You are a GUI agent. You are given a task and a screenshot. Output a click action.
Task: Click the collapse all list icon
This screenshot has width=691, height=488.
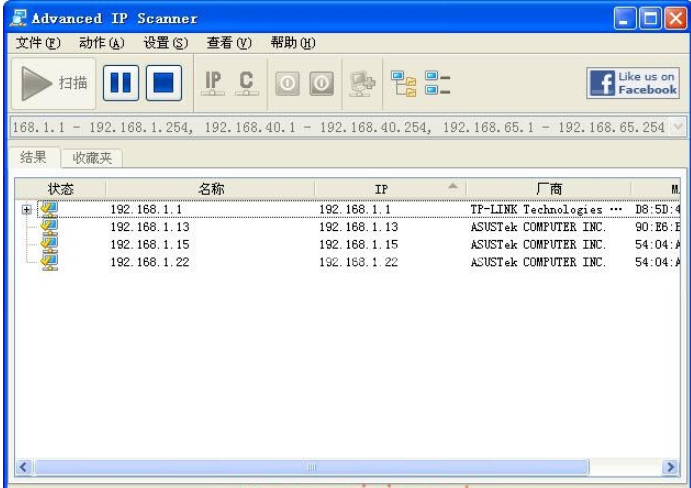coord(438,83)
